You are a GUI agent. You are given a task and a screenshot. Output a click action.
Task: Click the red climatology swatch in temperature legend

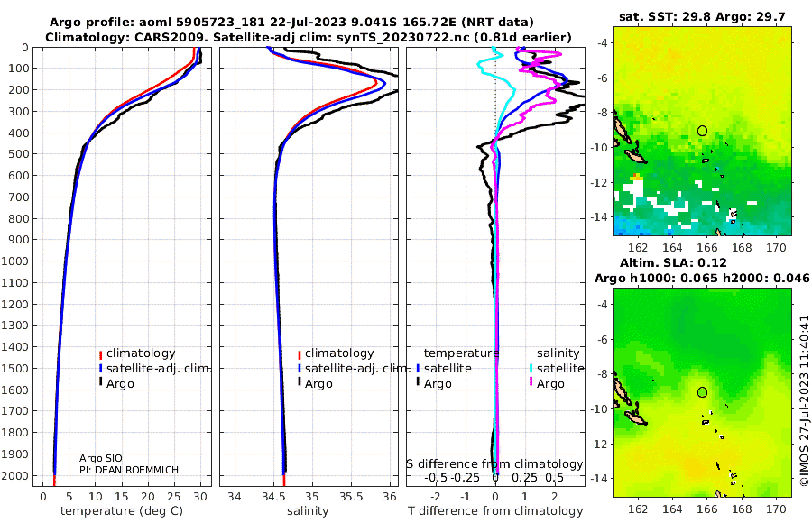(x=100, y=354)
